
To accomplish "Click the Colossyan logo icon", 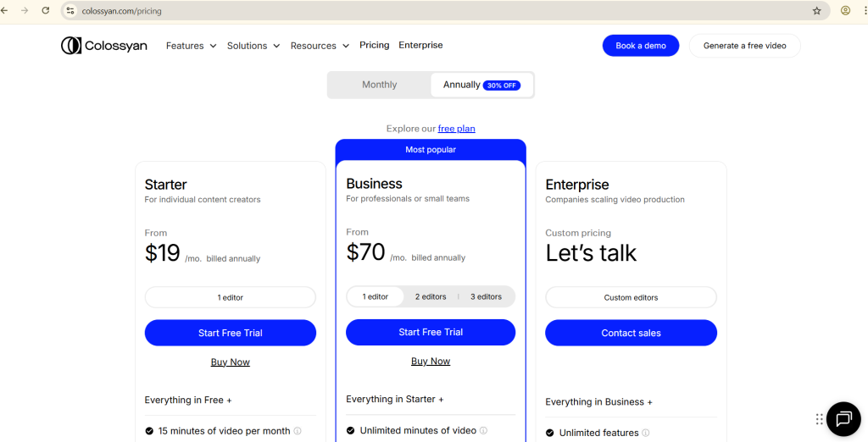I will point(71,46).
